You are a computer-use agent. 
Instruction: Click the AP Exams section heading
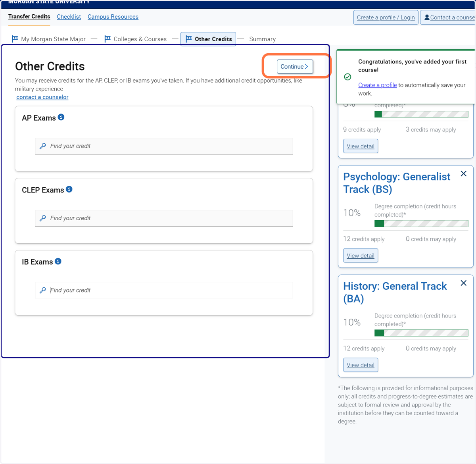point(39,118)
